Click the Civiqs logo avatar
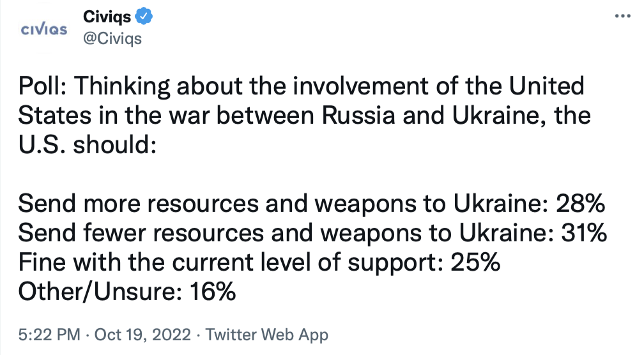 tap(45, 30)
